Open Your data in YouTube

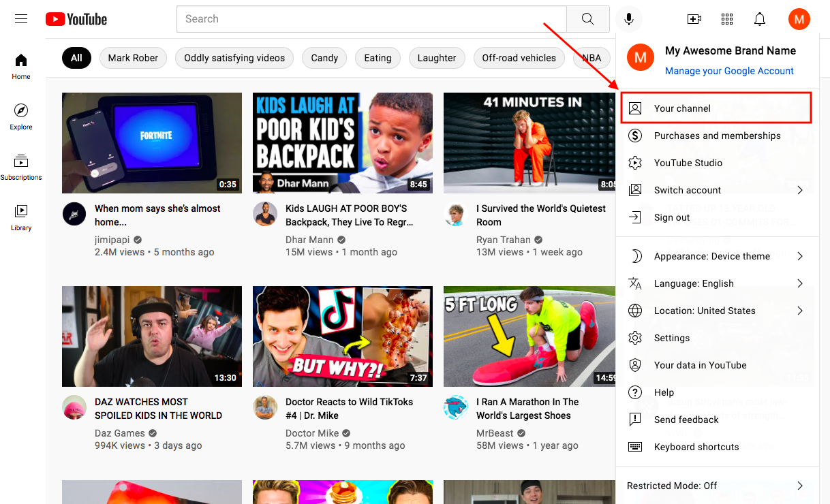717,365
